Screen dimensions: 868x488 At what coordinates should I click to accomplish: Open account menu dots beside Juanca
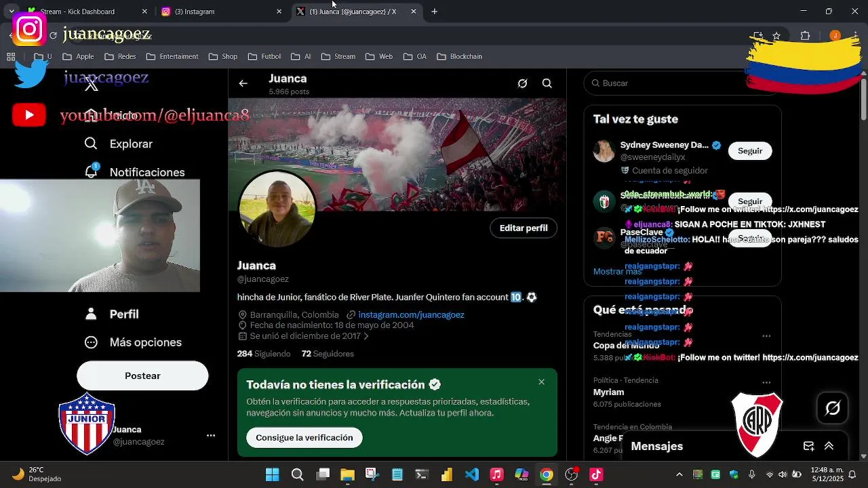(x=211, y=436)
